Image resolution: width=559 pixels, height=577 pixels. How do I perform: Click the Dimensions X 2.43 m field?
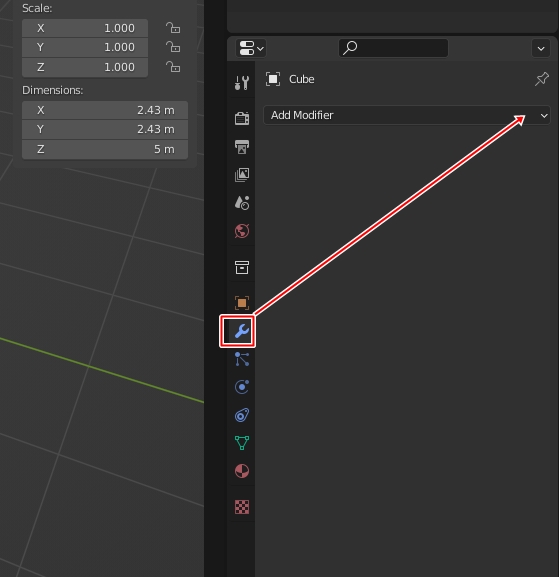[105, 110]
